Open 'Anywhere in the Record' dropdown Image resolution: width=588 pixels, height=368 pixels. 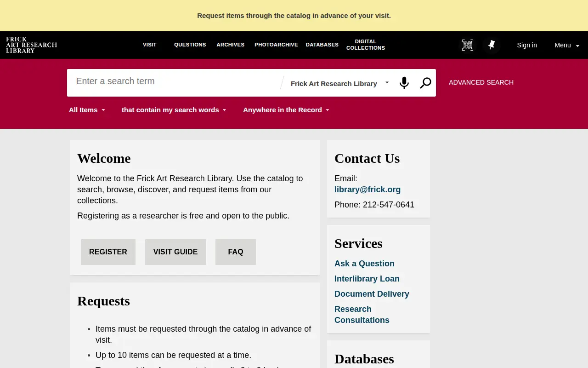pos(286,110)
